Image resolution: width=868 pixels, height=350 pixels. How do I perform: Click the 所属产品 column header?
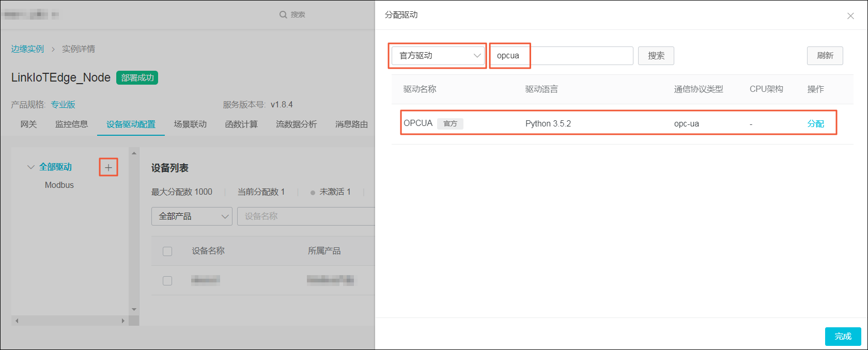324,251
